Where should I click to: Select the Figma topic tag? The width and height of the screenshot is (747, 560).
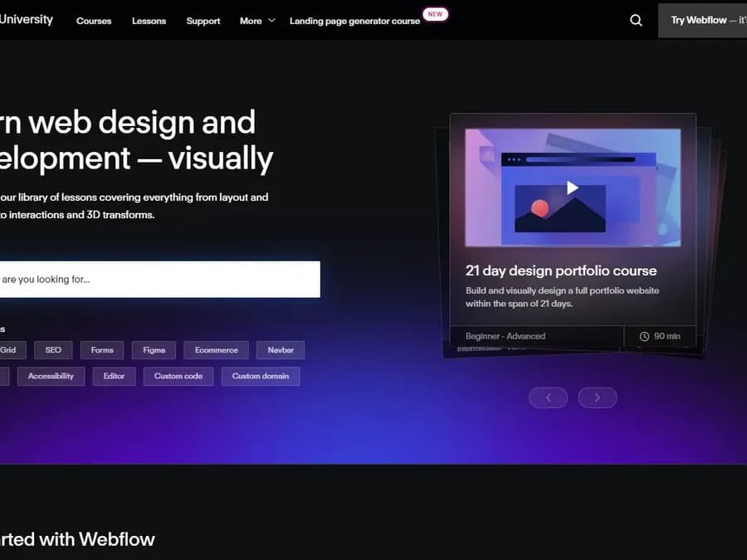click(x=154, y=350)
